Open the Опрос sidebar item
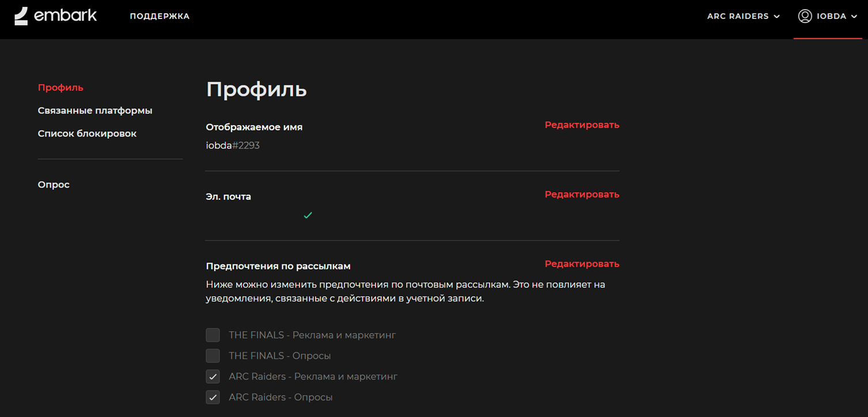 pos(54,185)
